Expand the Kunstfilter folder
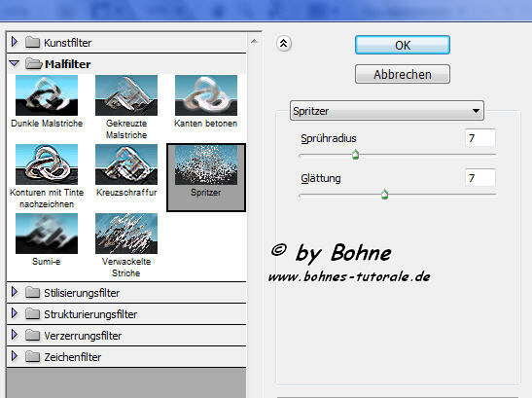This screenshot has width=532, height=398. [15, 42]
